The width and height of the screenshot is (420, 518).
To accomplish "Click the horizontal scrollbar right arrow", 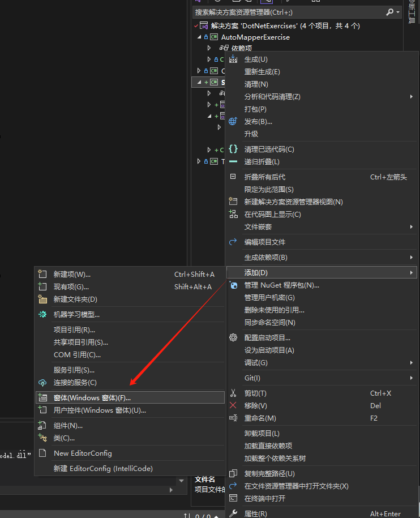I will pos(171,490).
